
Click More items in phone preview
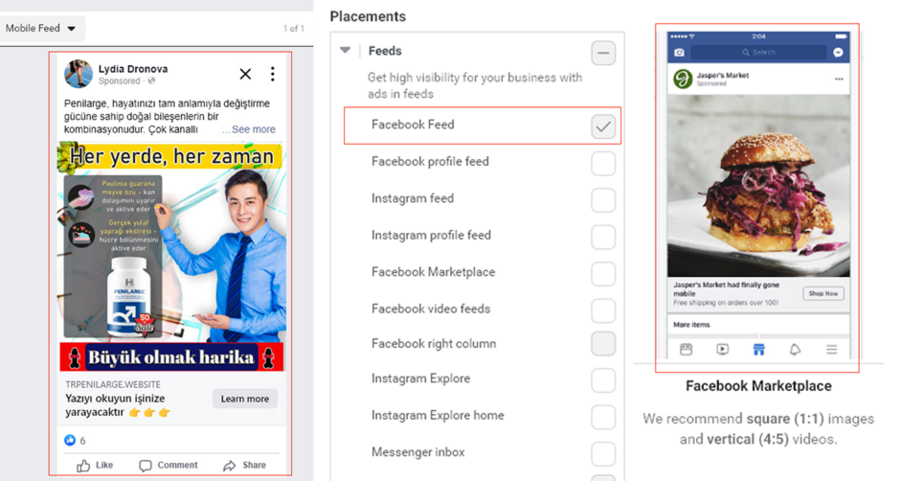pyautogui.click(x=692, y=324)
